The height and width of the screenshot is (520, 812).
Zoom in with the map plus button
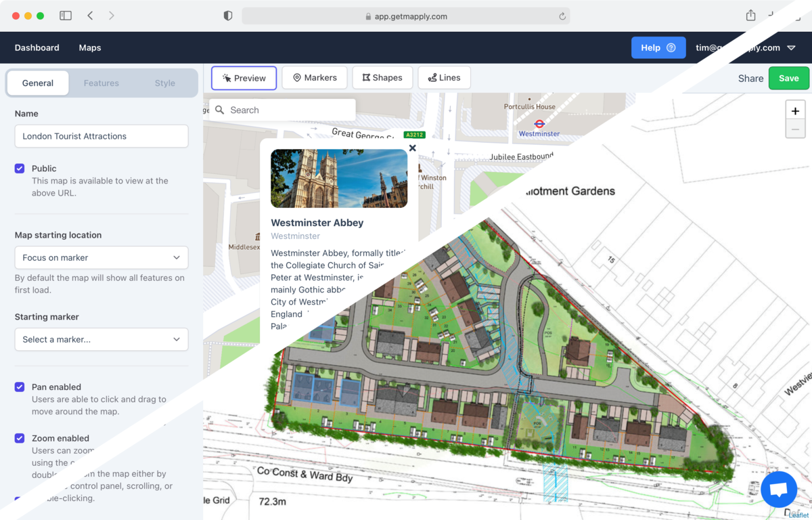(x=795, y=111)
